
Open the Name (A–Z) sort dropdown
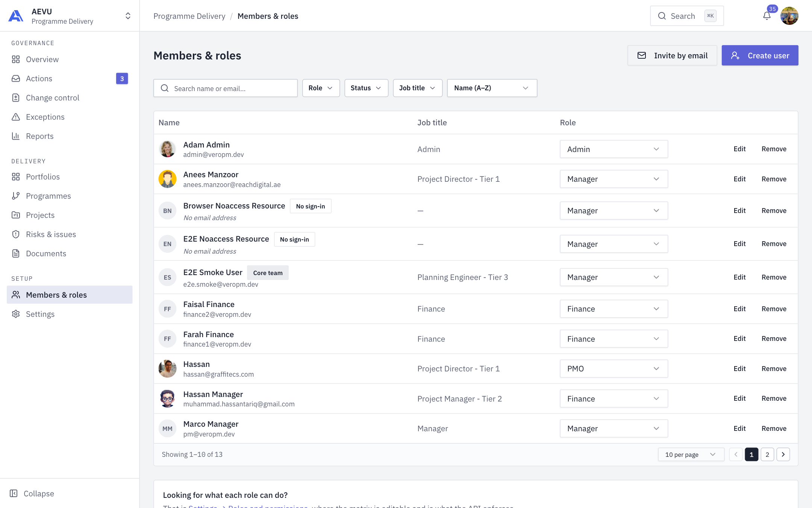492,88
